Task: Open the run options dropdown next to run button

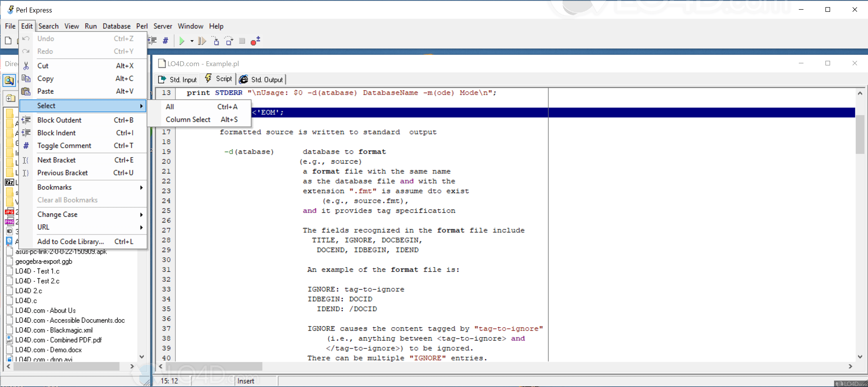Action: (x=192, y=41)
